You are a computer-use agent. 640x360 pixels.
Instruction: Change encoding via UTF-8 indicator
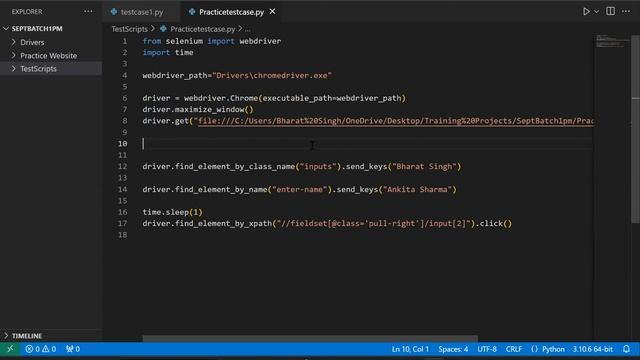click(487, 349)
